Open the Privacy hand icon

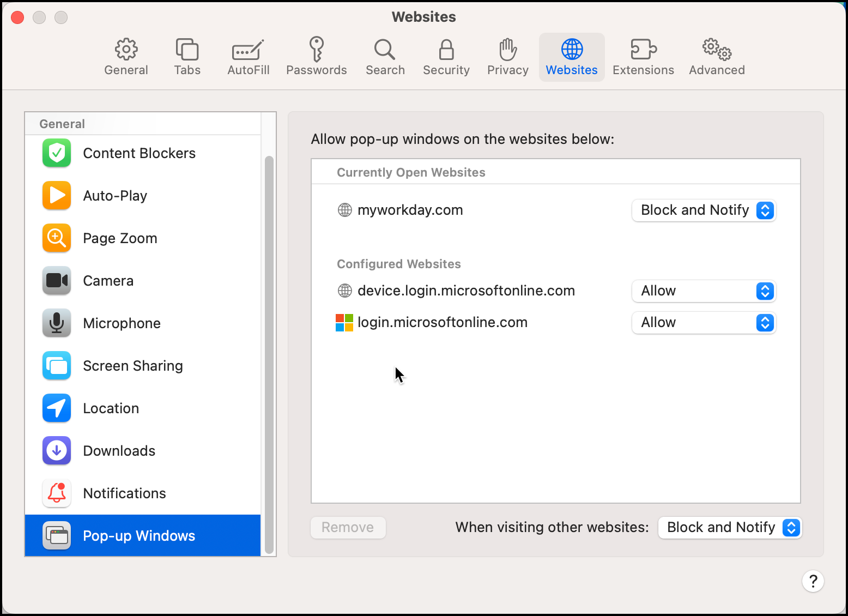coord(508,49)
